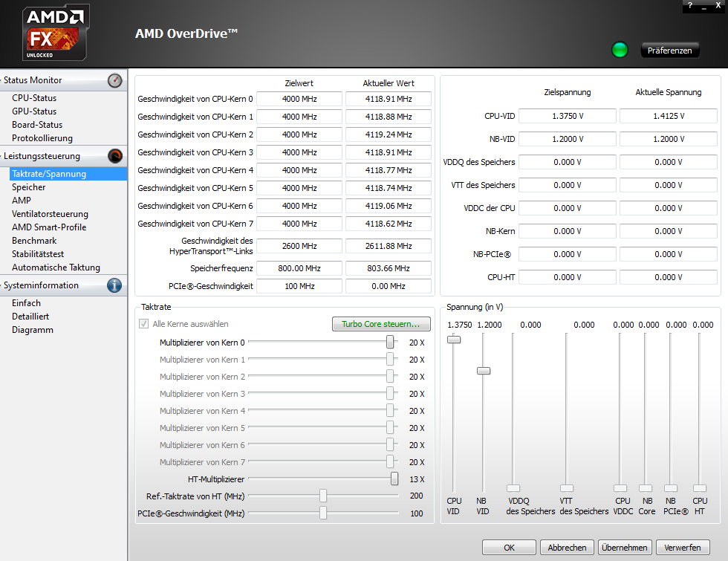
Task: Click the CPU VID voltage slider handle
Action: [x=454, y=340]
